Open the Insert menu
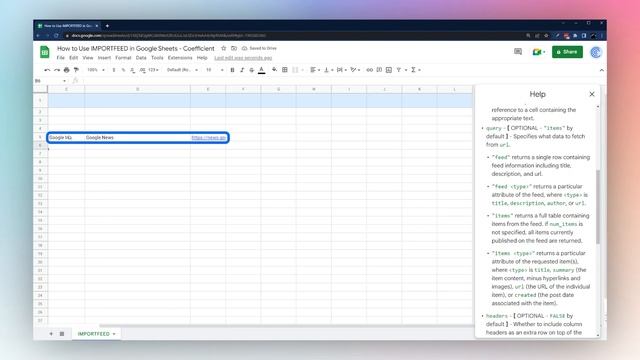This screenshot has width=640, height=360. click(104, 58)
